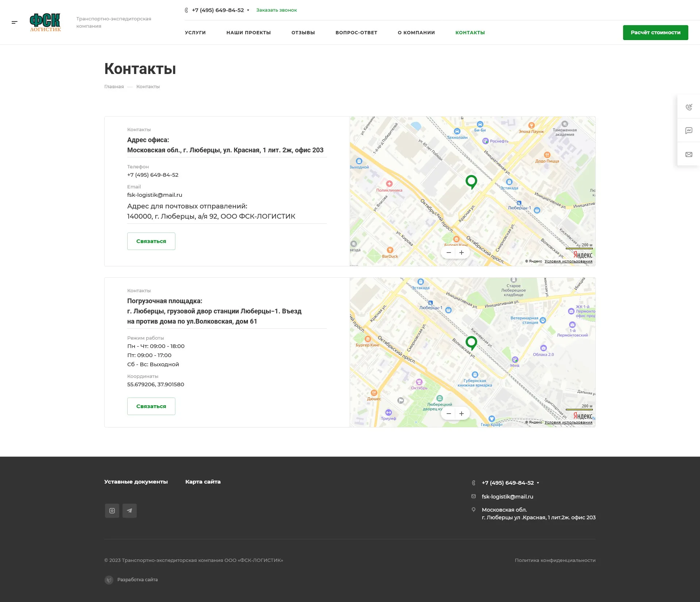The height and width of the screenshot is (602, 700).
Task: Click the callback phone icon in side panel
Action: pos(689,107)
